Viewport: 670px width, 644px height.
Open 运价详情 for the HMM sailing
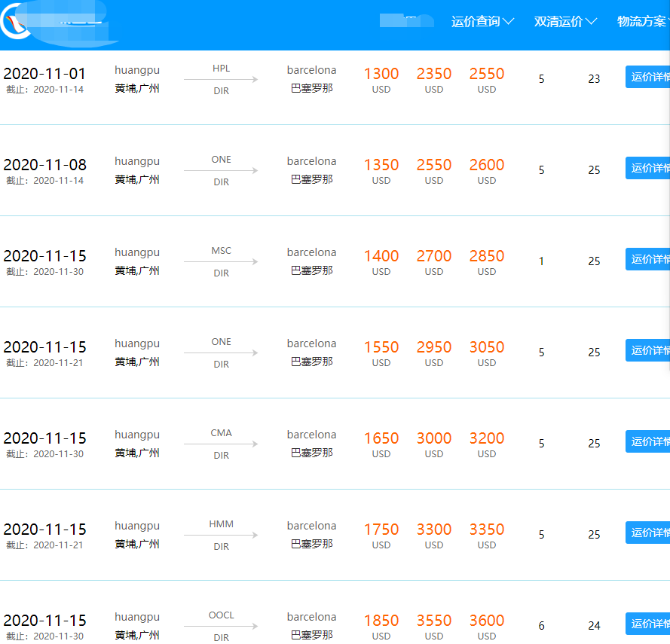[x=647, y=533]
